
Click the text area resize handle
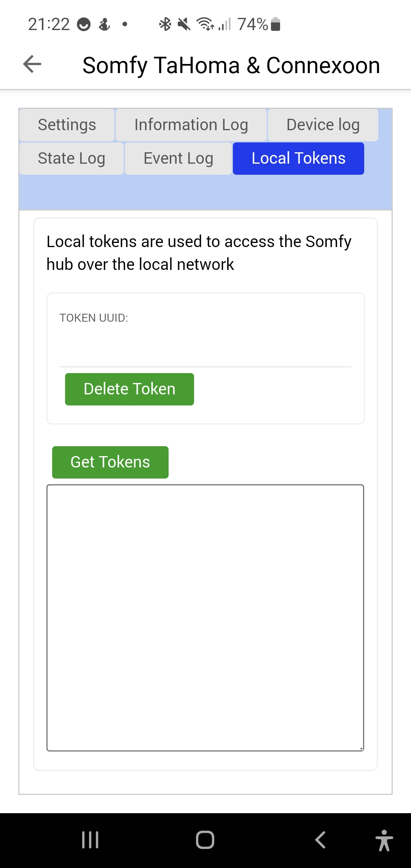pyautogui.click(x=361, y=748)
